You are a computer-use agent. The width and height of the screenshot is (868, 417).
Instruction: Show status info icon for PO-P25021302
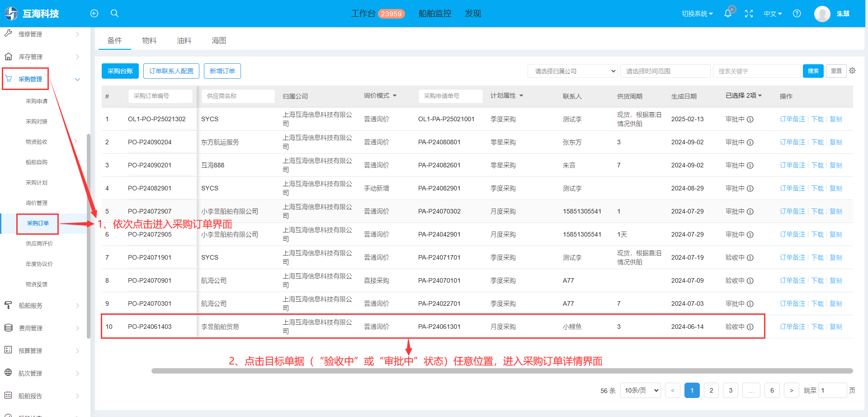pos(750,119)
